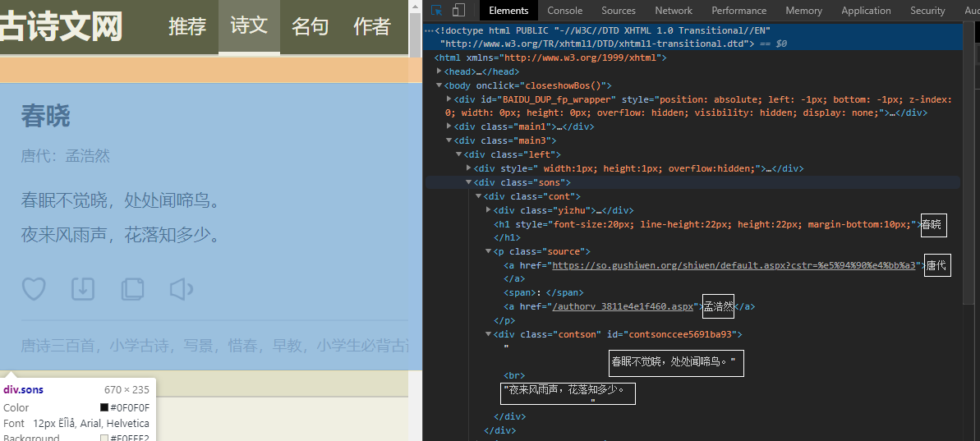980x441 pixels.
Task: Open the Application tab
Action: click(866, 10)
